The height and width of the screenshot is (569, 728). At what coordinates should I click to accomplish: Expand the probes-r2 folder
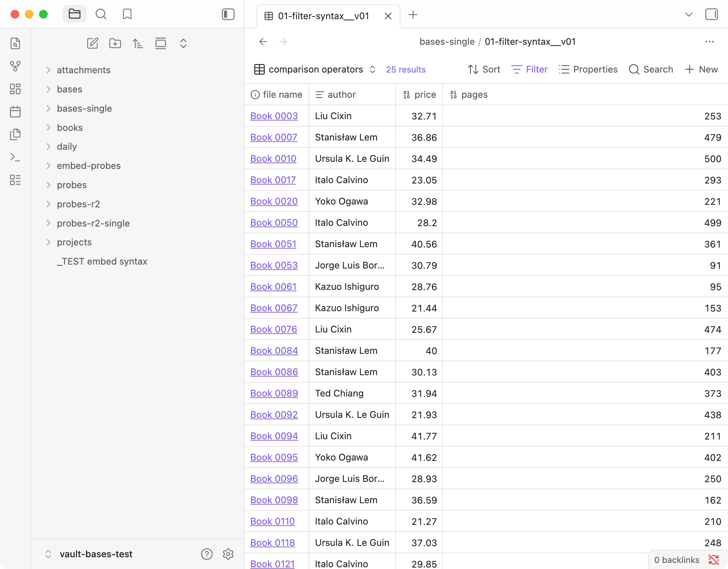click(x=78, y=204)
